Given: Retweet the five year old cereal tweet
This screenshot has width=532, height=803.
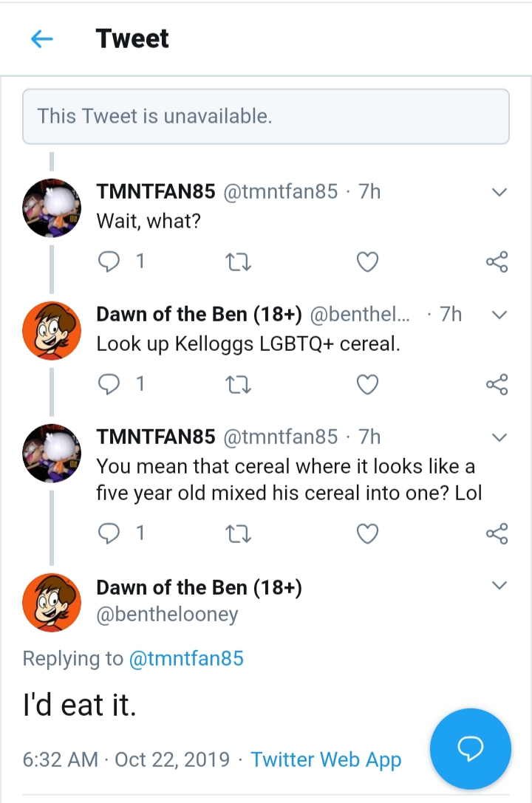Looking at the screenshot, I should click(x=238, y=534).
